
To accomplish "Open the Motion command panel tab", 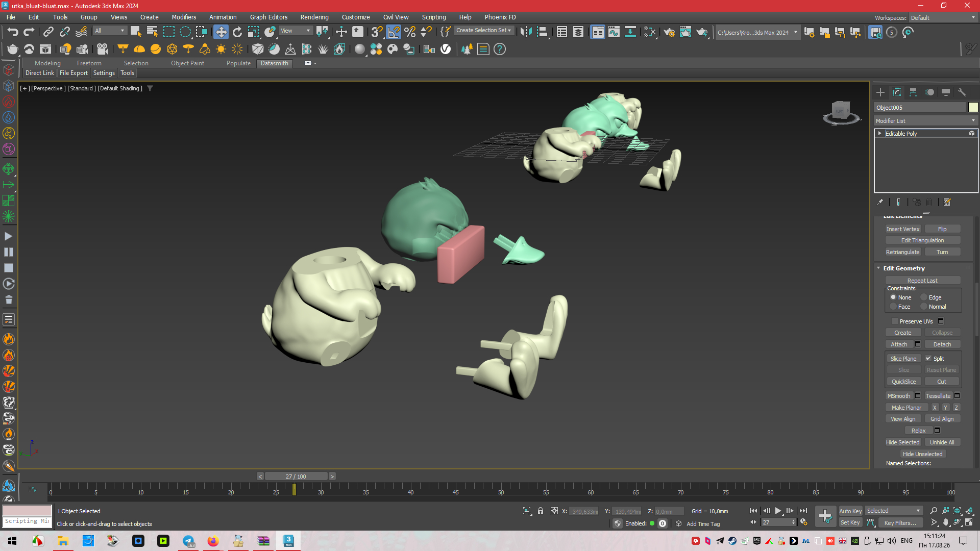I will [929, 92].
